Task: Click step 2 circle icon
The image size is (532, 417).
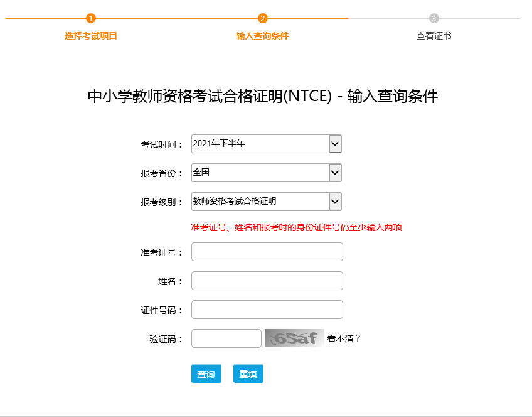Action: pyautogui.click(x=262, y=18)
